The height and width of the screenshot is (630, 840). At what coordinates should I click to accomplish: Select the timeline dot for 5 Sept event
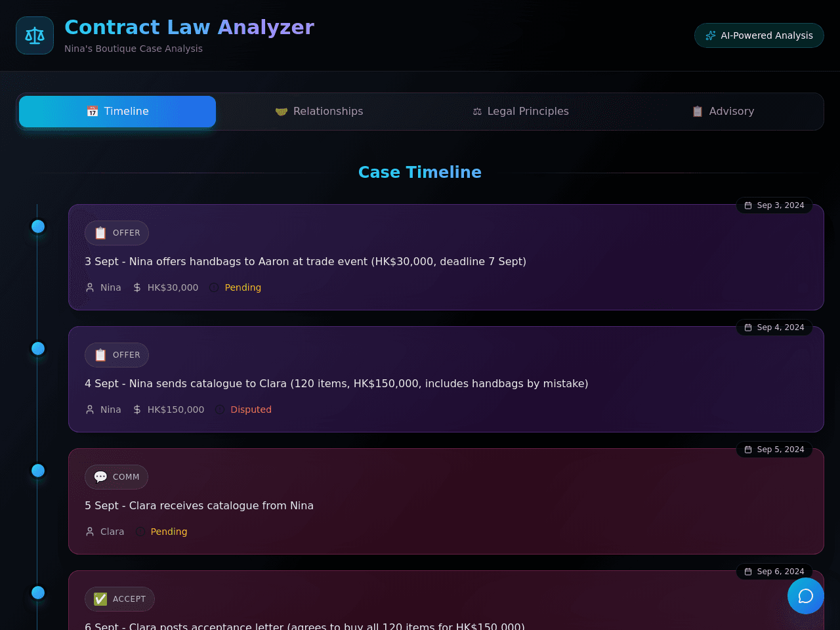[x=38, y=471]
